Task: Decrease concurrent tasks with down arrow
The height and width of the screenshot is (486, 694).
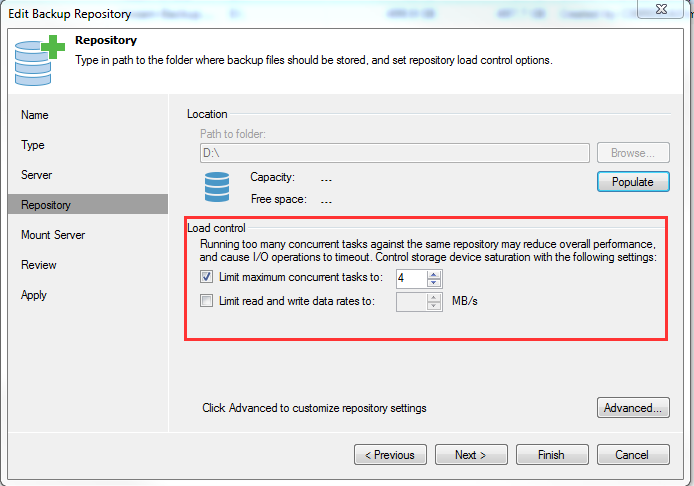Action: pos(434,282)
